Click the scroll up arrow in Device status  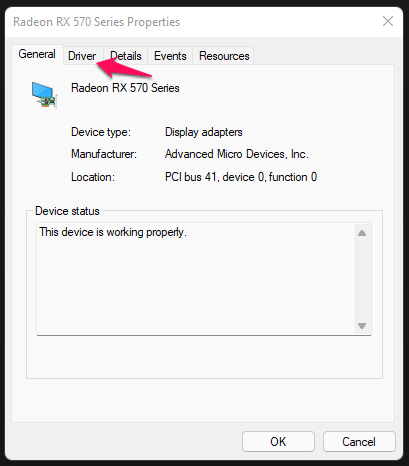click(x=362, y=233)
